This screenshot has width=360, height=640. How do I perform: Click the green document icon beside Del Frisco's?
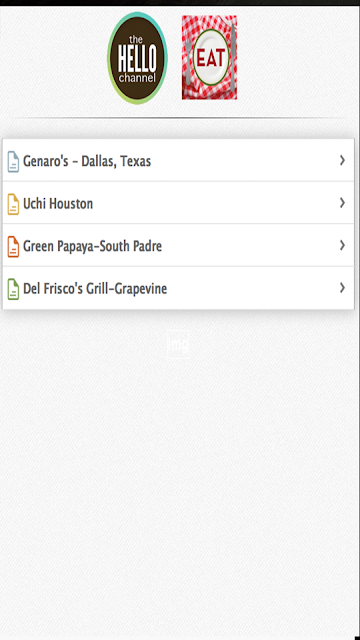click(13, 289)
